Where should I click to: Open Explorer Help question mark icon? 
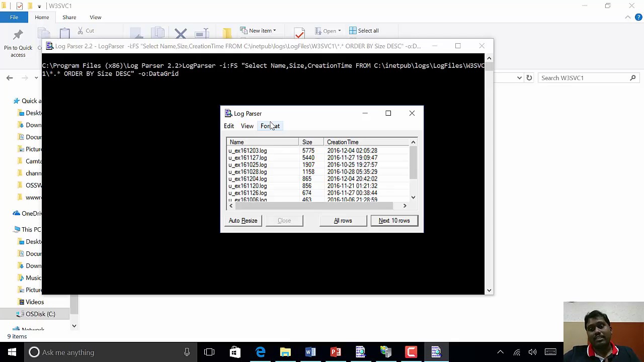point(638,18)
